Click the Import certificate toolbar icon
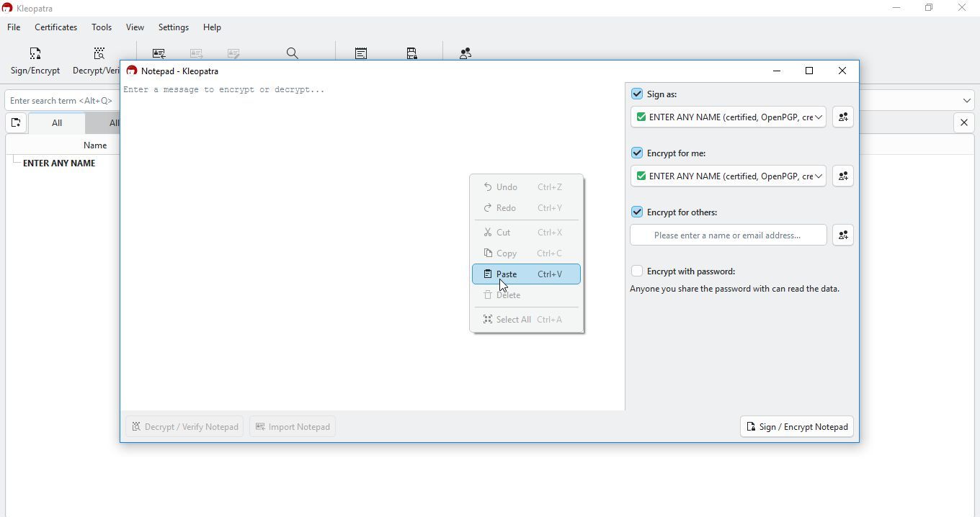This screenshot has height=517, width=980. point(159,53)
